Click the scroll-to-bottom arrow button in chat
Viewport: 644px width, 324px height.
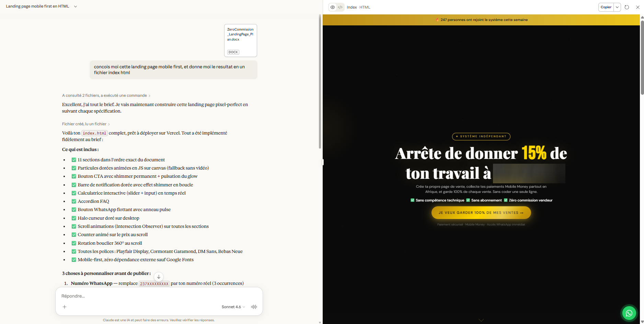[x=159, y=277]
